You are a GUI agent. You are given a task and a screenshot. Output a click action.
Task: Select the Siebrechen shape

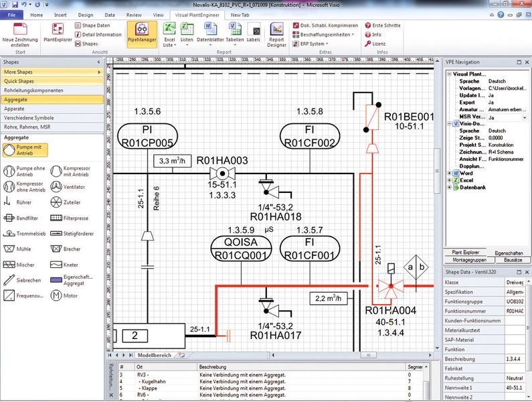(x=22, y=280)
